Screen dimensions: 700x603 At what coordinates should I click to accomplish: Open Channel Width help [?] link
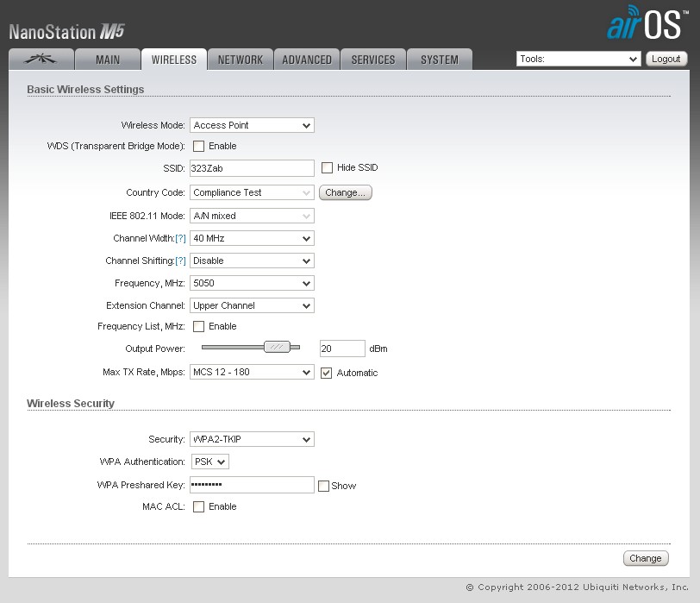point(180,238)
